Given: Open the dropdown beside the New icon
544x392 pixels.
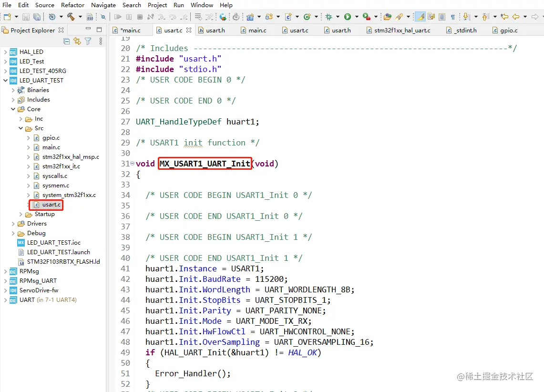Looking at the screenshot, I should point(16,17).
